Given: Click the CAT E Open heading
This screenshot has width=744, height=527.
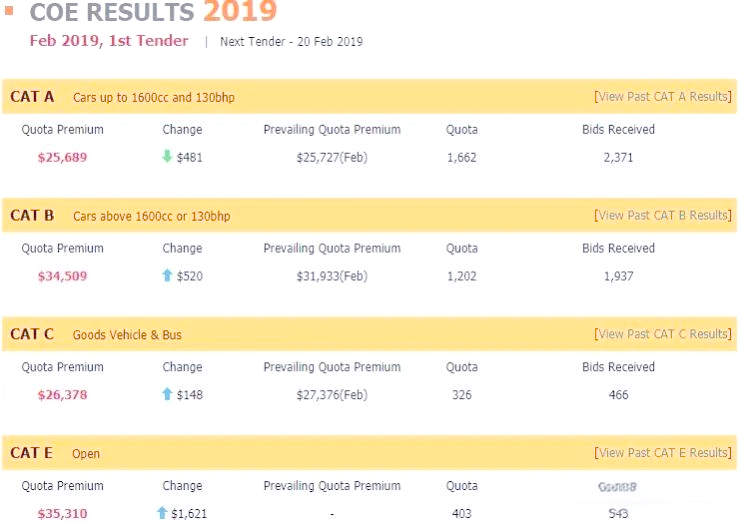Looking at the screenshot, I should pyautogui.click(x=55, y=453).
